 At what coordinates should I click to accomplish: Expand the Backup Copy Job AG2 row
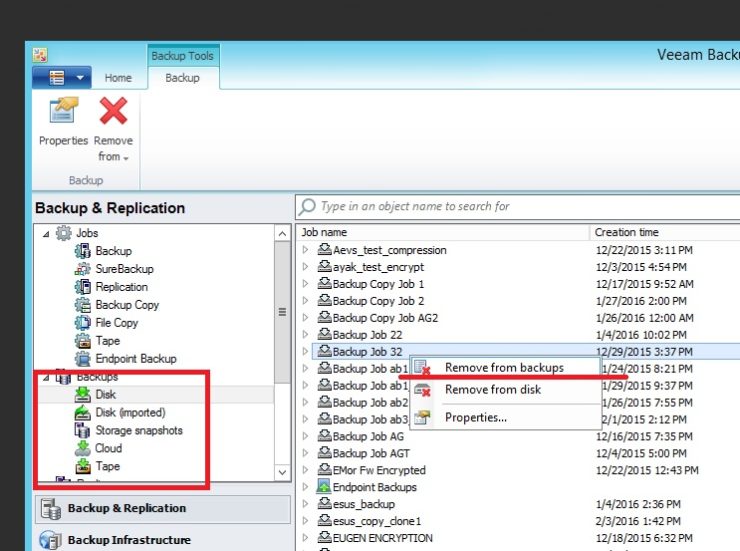[305, 317]
